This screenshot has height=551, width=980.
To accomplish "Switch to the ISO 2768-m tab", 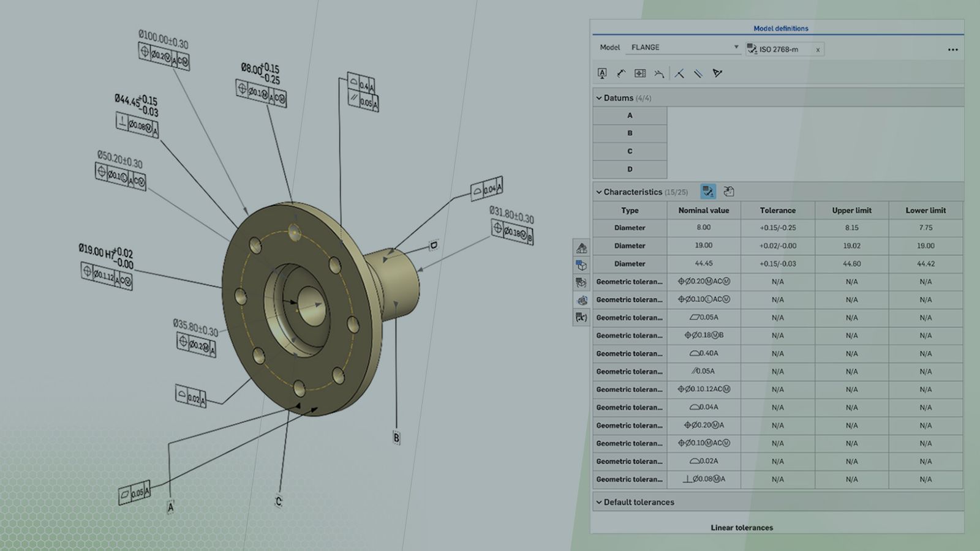I will pyautogui.click(x=778, y=50).
